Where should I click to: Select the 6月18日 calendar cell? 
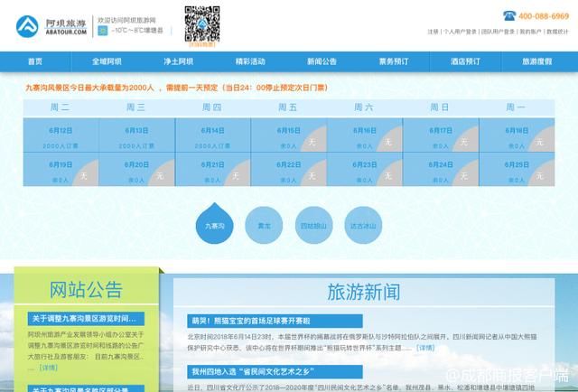coord(517,135)
